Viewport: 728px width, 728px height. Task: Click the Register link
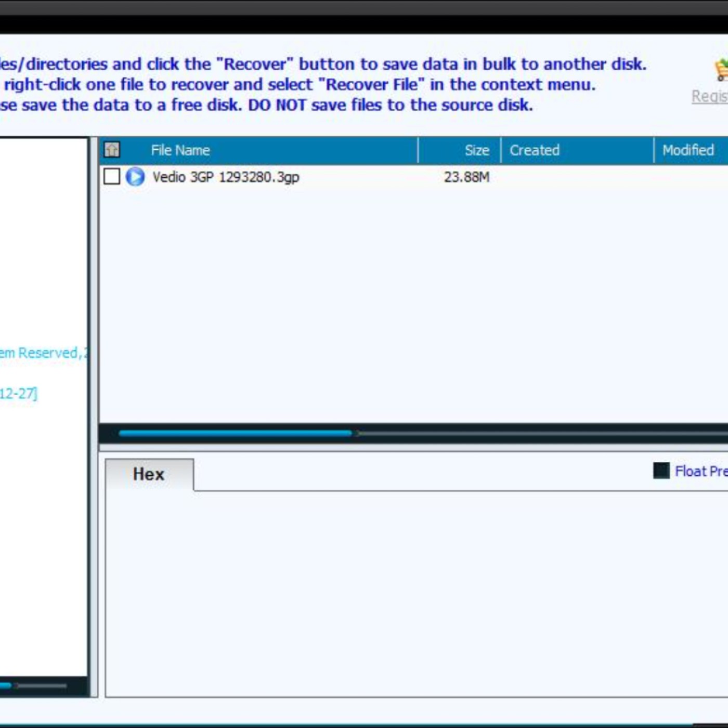tap(709, 96)
